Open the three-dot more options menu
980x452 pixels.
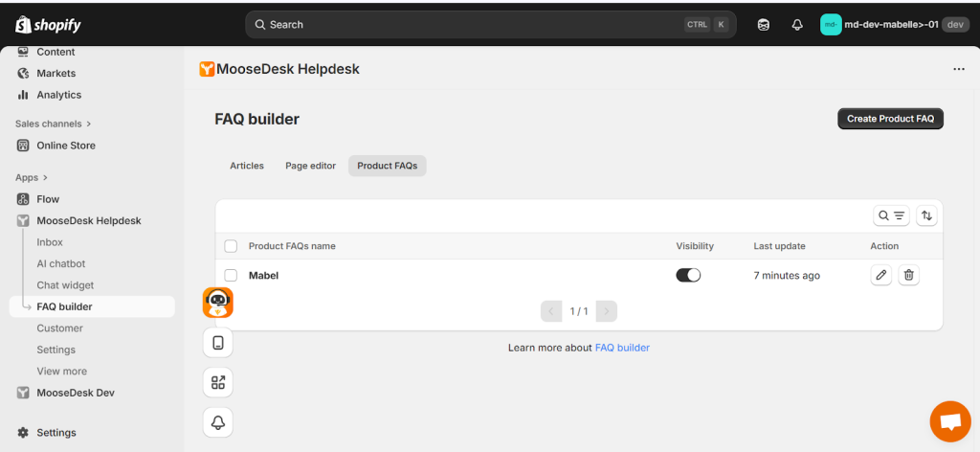959,69
